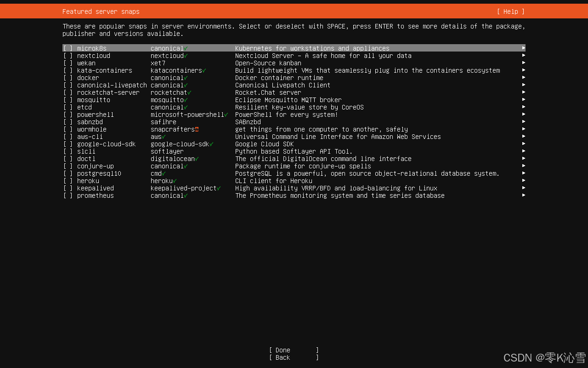Toggle the powershell snap checkbox
The image size is (588, 368).
click(68, 115)
